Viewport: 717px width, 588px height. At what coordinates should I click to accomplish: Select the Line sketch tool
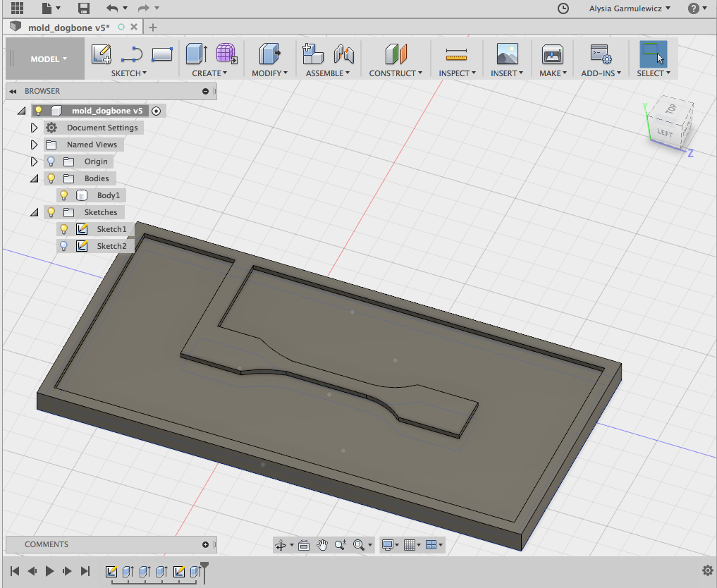click(x=132, y=54)
